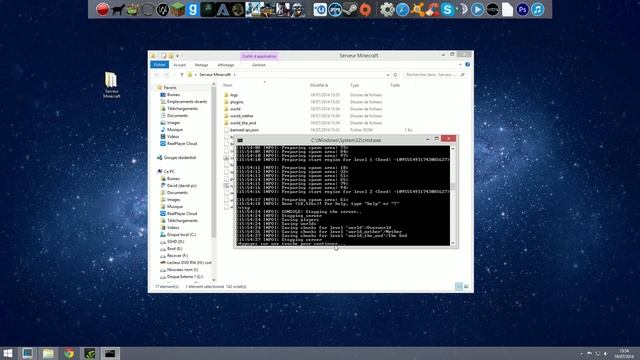
Task: Open Skype from the dock
Action: click(447, 9)
